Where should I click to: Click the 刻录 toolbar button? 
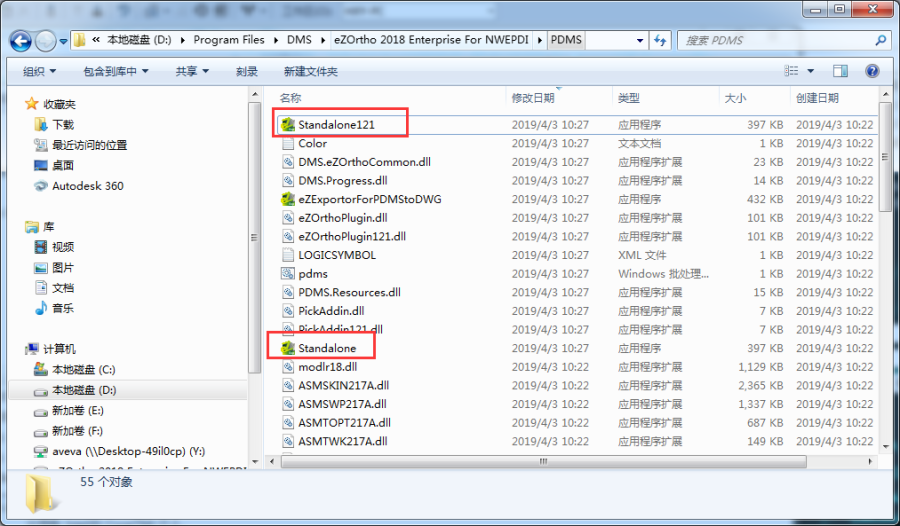[x=246, y=71]
